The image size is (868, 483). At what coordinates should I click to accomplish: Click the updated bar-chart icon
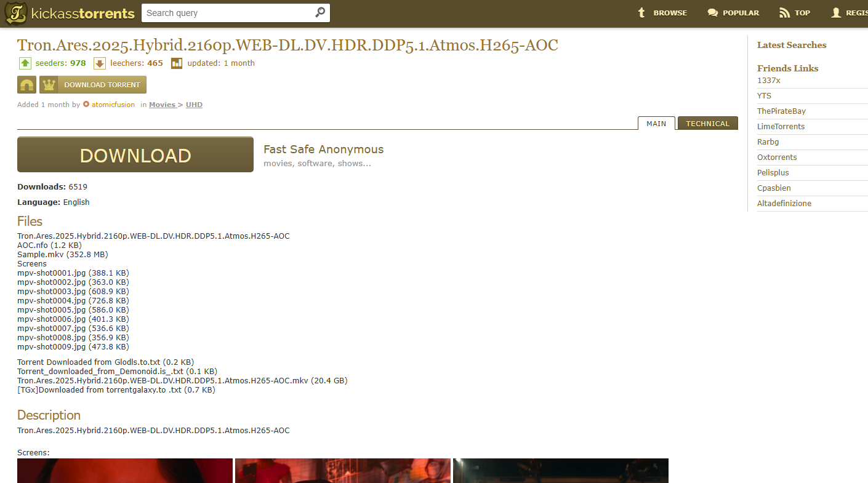177,63
